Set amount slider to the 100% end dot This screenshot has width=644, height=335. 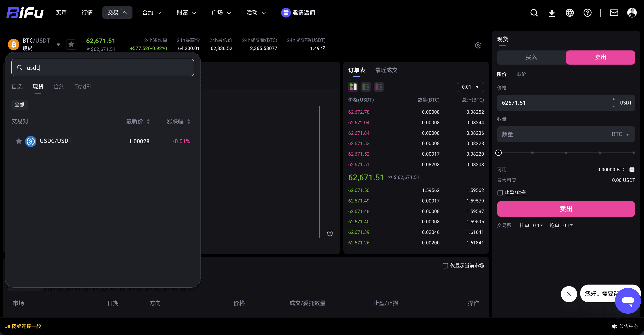point(633,152)
